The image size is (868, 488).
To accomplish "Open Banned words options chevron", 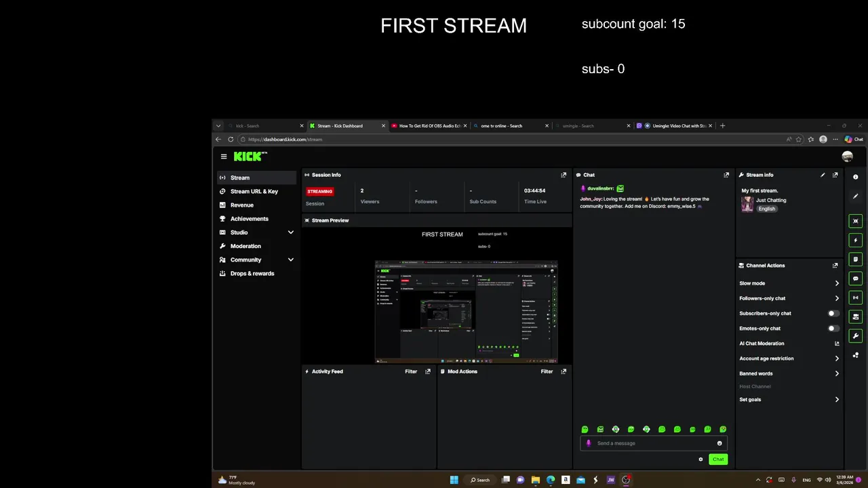I will click(x=837, y=373).
